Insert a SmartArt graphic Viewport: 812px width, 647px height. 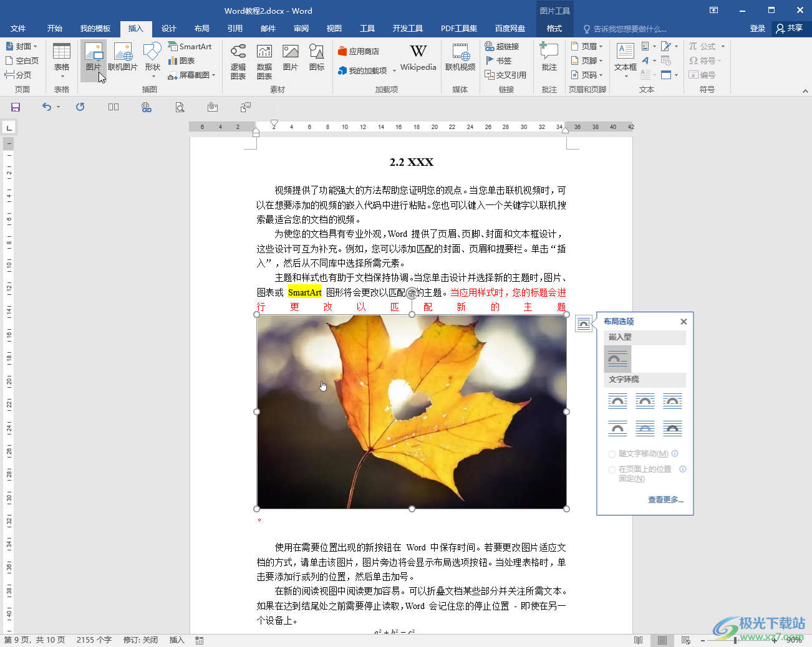[x=190, y=46]
